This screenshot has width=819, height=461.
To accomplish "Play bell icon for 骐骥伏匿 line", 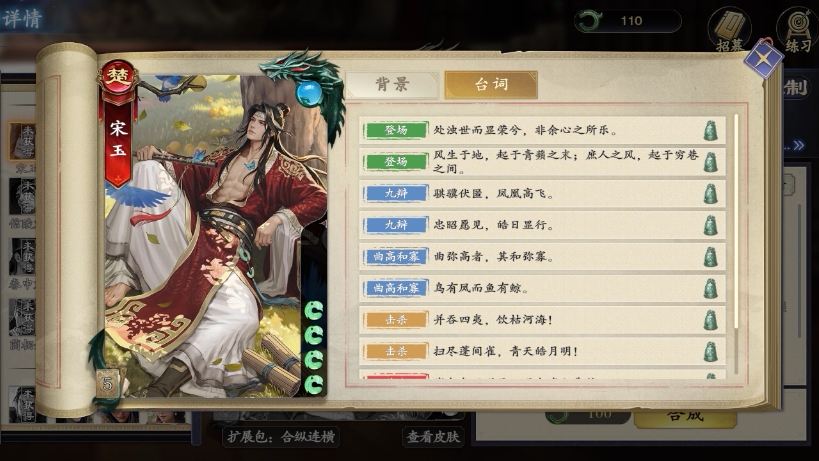I will pyautogui.click(x=710, y=194).
